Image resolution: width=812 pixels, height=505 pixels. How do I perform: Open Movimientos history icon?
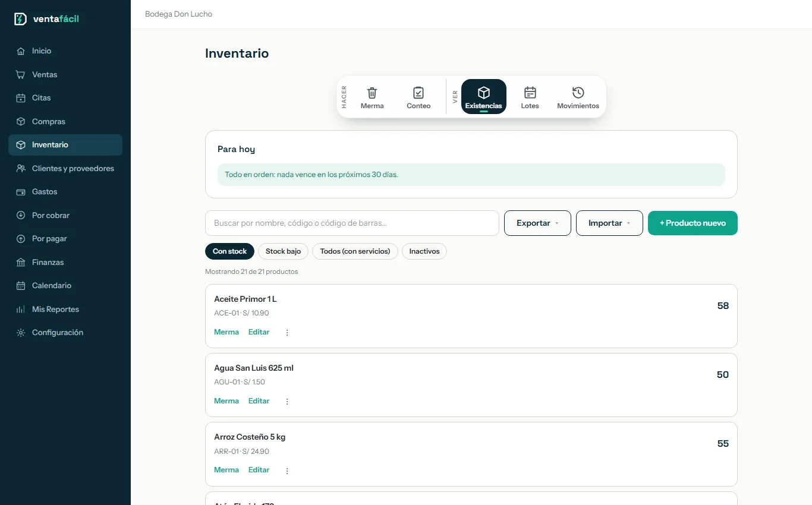click(x=578, y=93)
